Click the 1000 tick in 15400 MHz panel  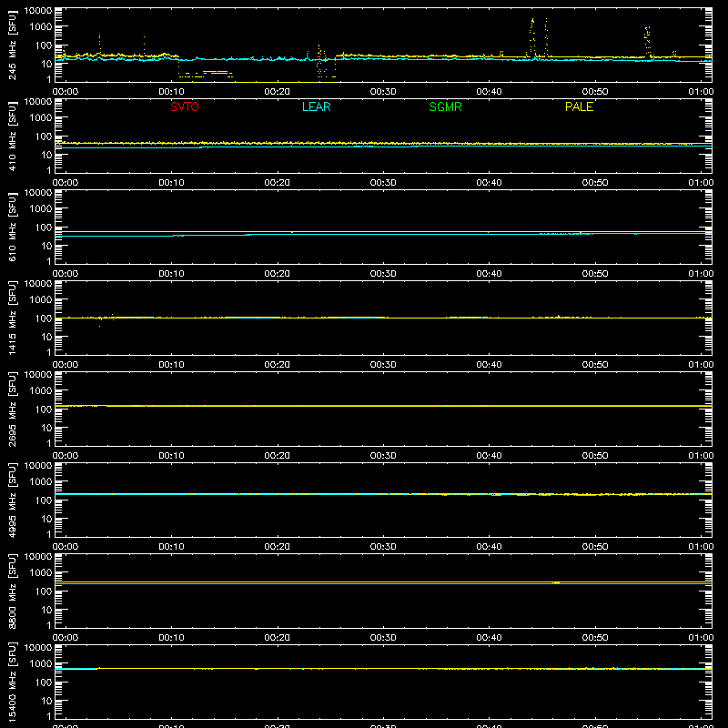click(41, 664)
